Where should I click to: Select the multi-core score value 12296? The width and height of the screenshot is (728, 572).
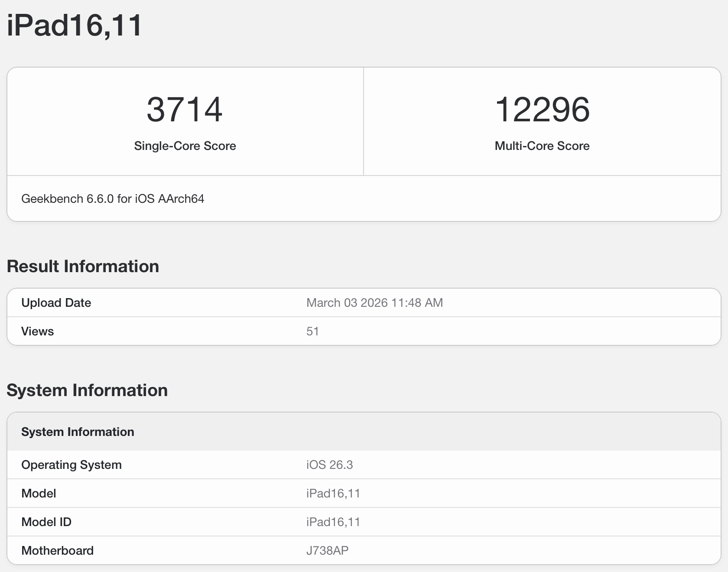click(x=542, y=110)
